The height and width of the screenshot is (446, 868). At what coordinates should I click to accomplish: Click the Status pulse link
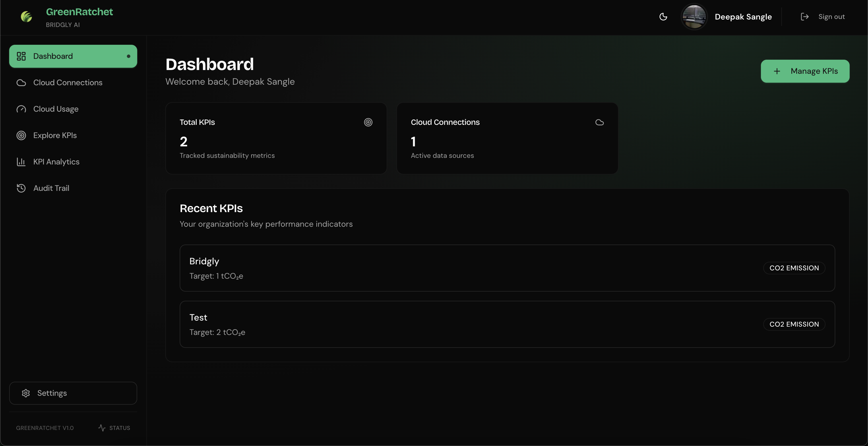[x=114, y=428]
